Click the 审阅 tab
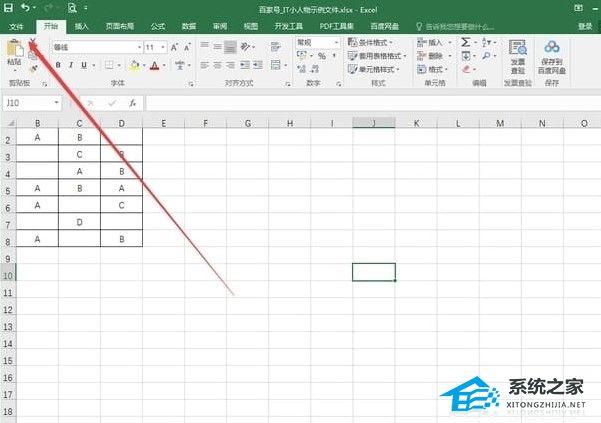This screenshot has height=423, width=601. 220,26
